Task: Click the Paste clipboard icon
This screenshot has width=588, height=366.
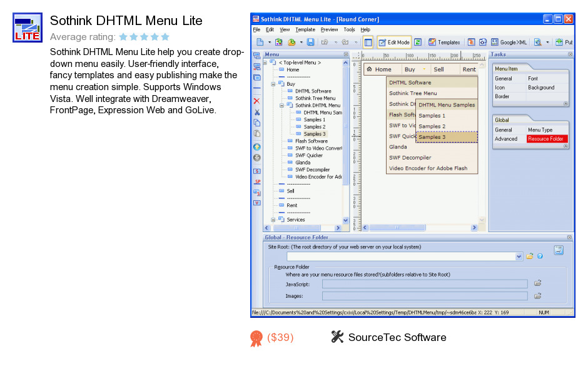Action: 257,133
